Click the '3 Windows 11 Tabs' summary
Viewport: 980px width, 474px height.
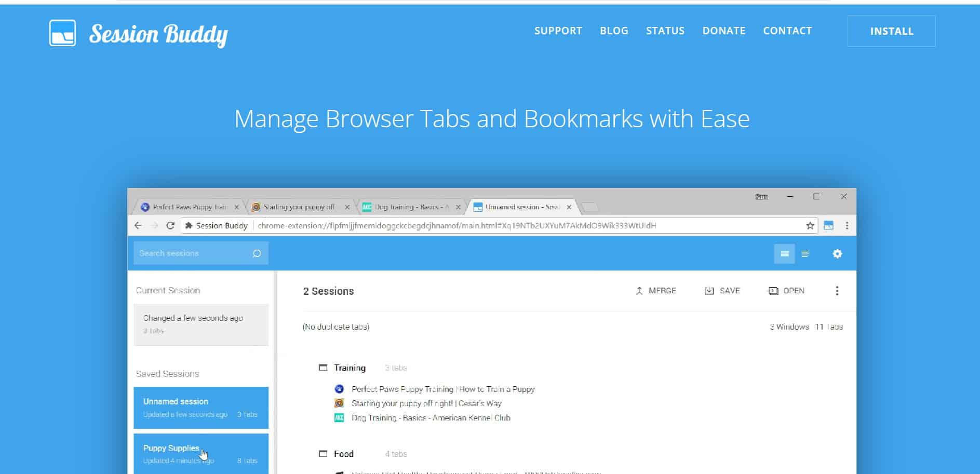(x=806, y=327)
